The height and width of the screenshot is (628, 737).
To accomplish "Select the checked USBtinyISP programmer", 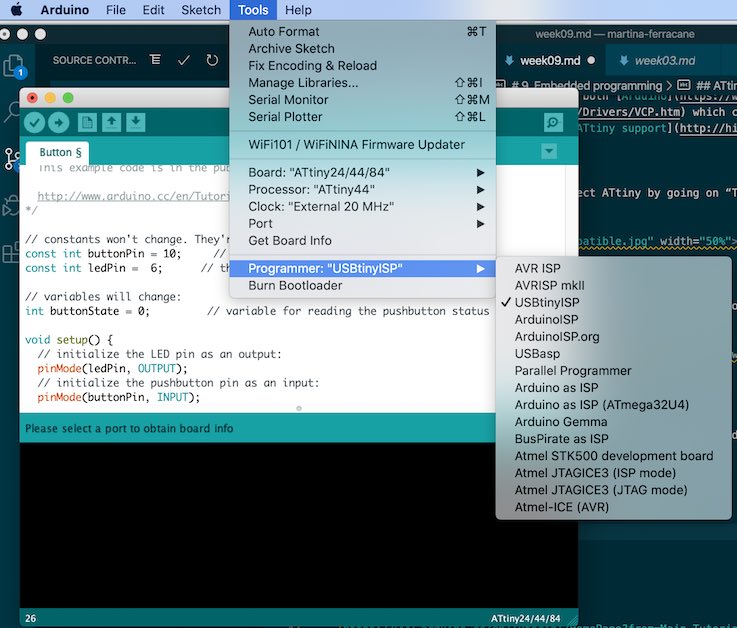I will point(613,302).
